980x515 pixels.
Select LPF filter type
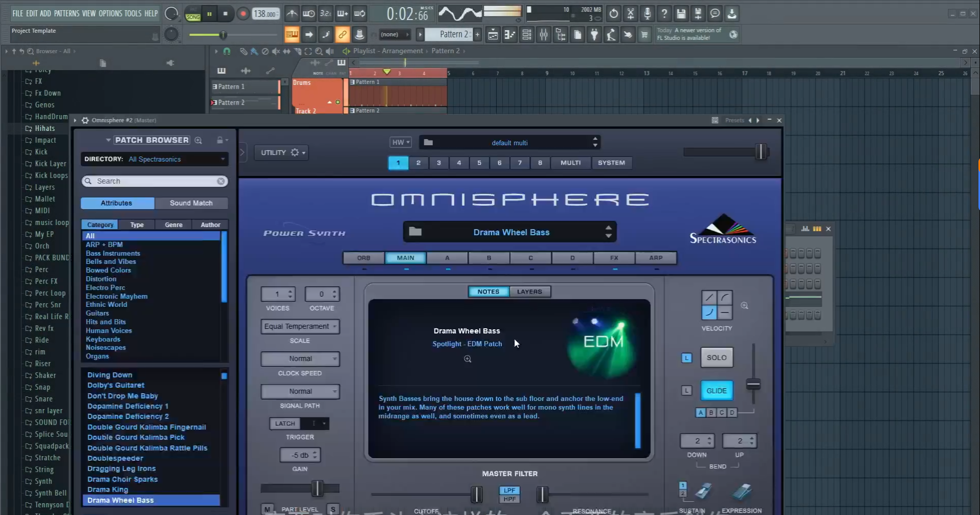coord(509,490)
